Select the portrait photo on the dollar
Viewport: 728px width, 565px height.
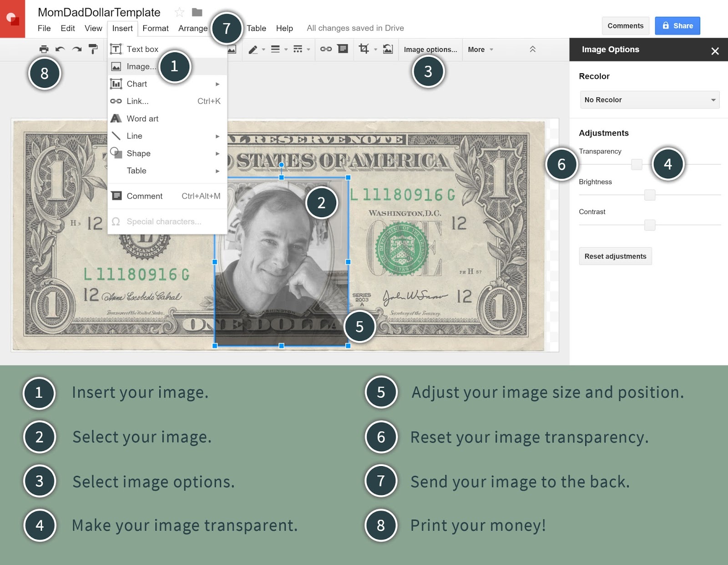click(281, 262)
